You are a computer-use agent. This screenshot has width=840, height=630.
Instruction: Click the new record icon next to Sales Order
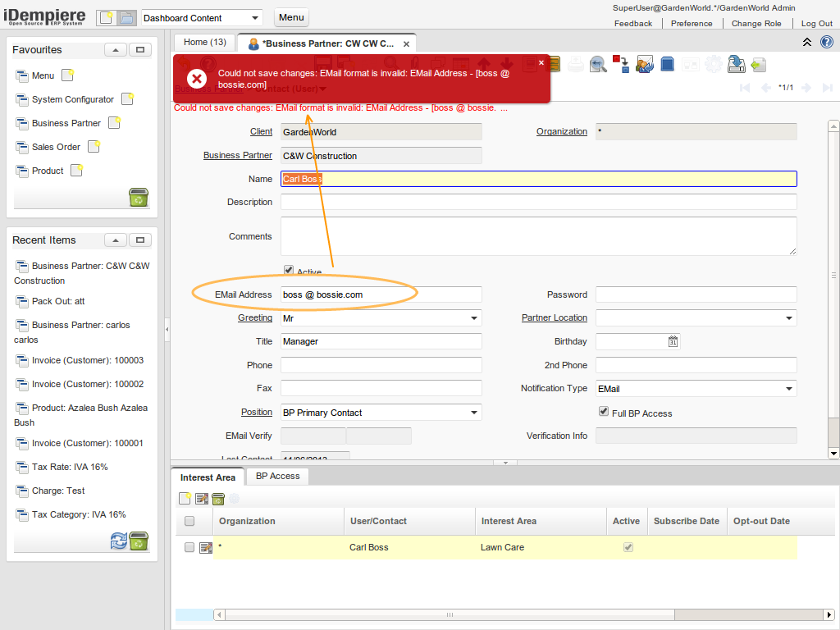point(94,147)
